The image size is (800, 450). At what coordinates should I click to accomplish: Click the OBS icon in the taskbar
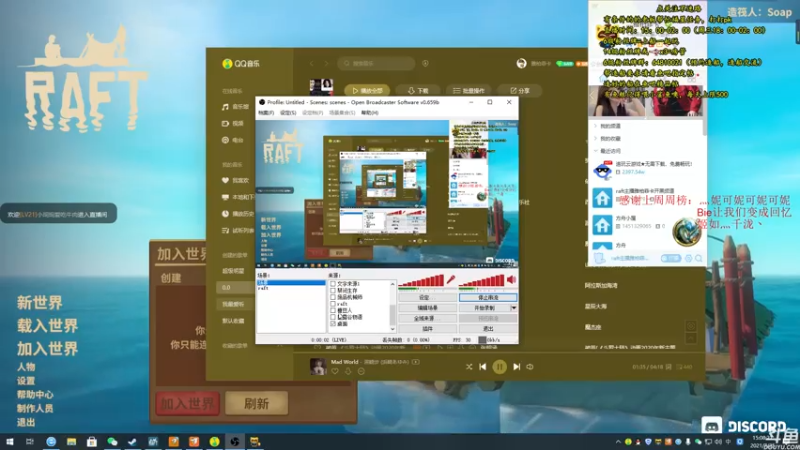[235, 441]
